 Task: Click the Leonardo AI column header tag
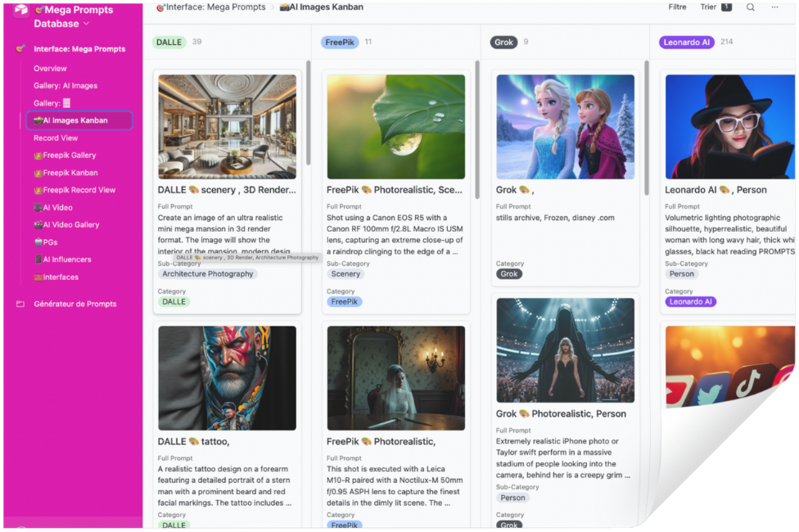pos(686,42)
